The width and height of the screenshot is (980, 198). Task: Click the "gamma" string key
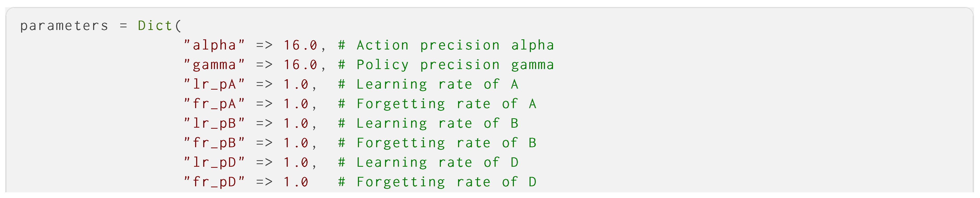click(214, 65)
